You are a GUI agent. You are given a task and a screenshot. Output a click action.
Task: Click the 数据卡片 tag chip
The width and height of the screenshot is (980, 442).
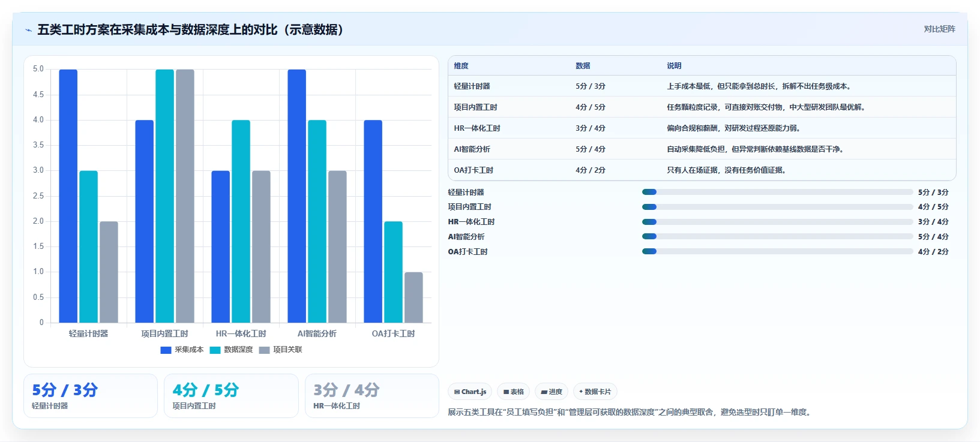click(595, 392)
